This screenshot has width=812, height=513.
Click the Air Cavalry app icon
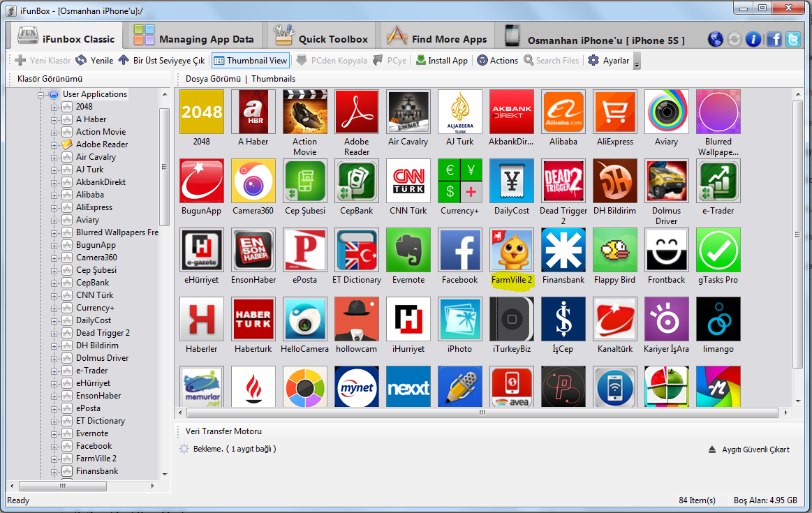pos(408,112)
